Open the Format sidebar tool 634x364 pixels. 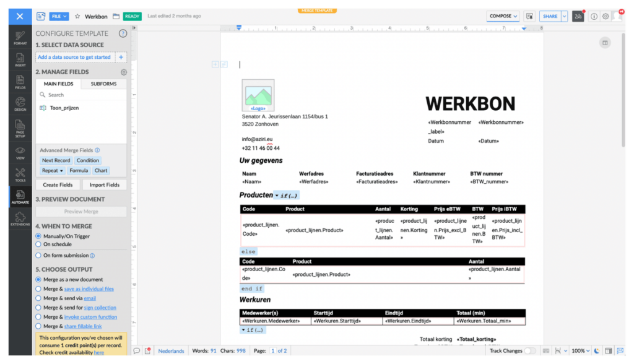[x=20, y=38]
